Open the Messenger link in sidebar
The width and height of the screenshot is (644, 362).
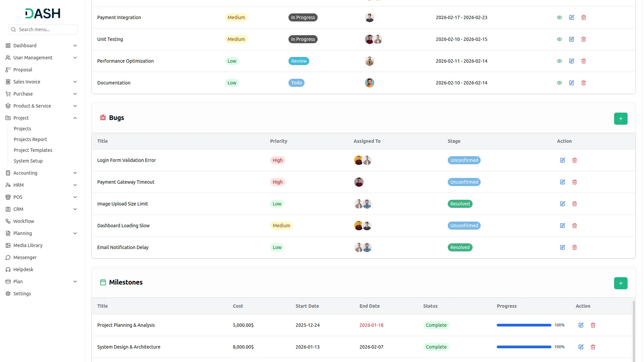(x=25, y=257)
